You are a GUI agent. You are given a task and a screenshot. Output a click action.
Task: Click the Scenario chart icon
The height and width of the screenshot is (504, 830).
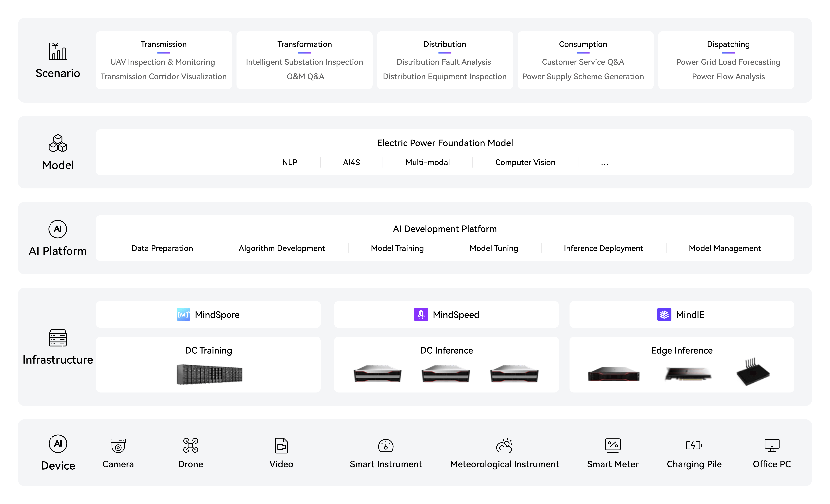(58, 52)
